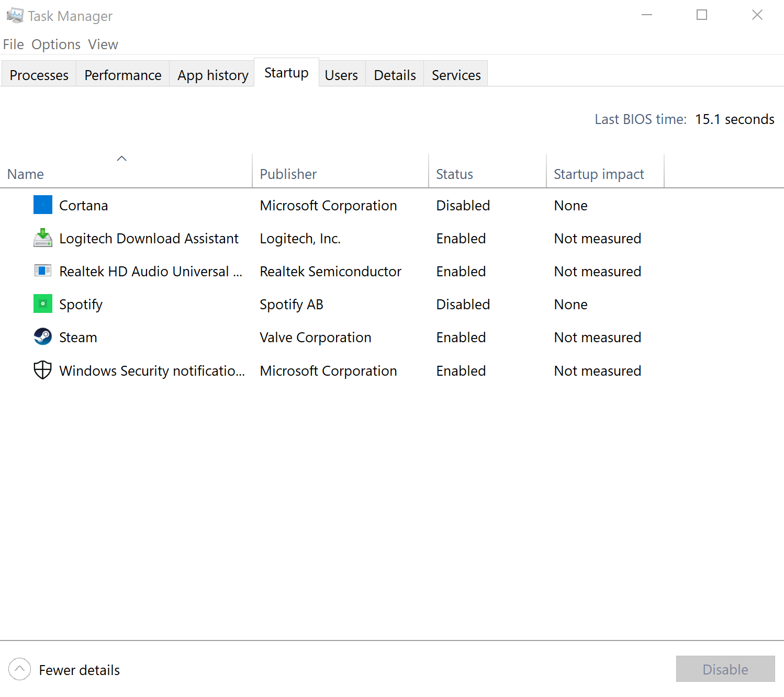Click the Cortana app icon
784x697 pixels.
coord(43,205)
